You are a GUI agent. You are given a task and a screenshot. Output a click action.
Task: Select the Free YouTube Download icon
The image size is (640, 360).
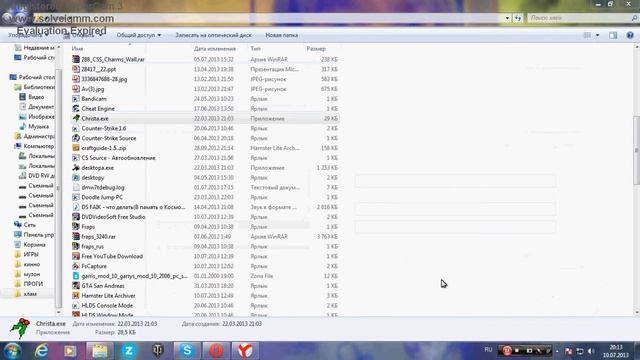(76, 256)
